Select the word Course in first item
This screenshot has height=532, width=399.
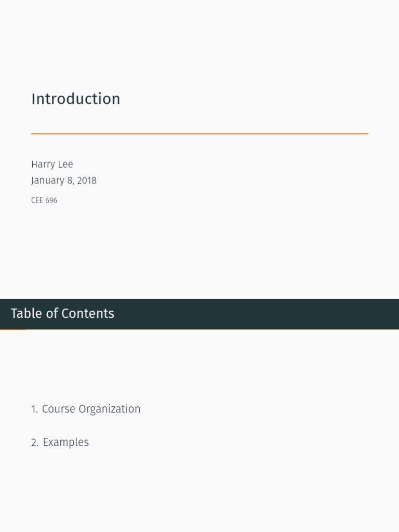coord(58,409)
